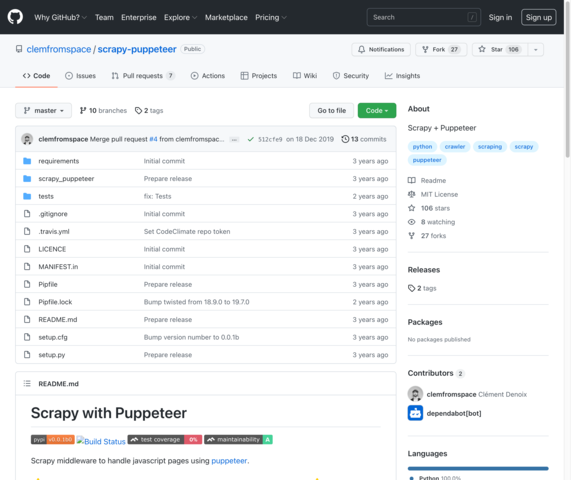Click the repository book icon beside clemfromspace
This screenshot has height=480, width=571.
19,49
